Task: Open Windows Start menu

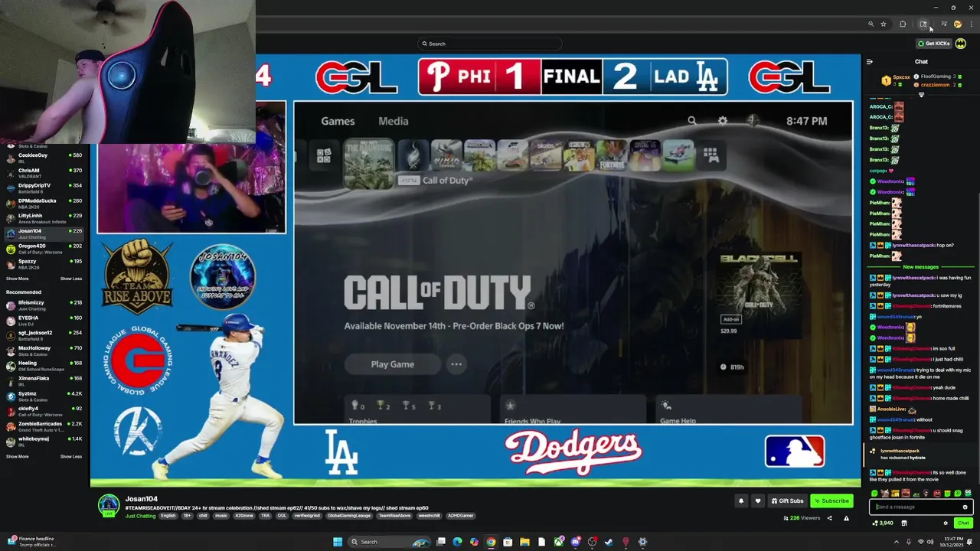Action: 338,542
